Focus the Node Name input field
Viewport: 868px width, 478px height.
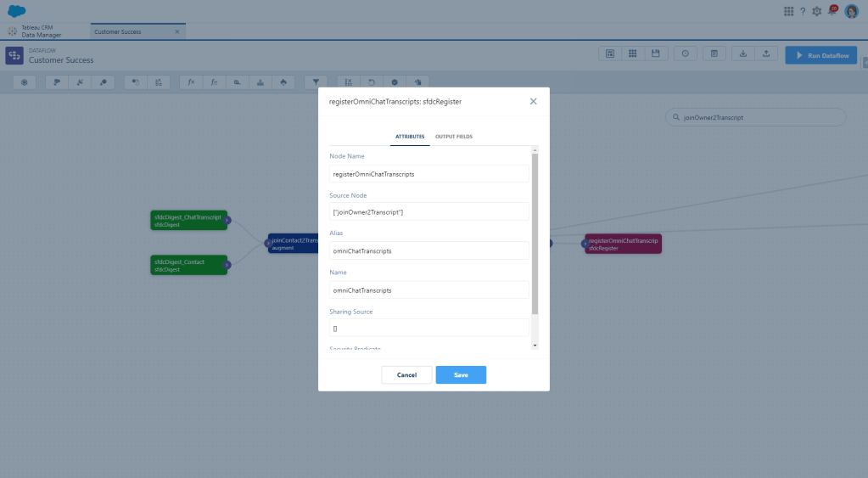429,174
